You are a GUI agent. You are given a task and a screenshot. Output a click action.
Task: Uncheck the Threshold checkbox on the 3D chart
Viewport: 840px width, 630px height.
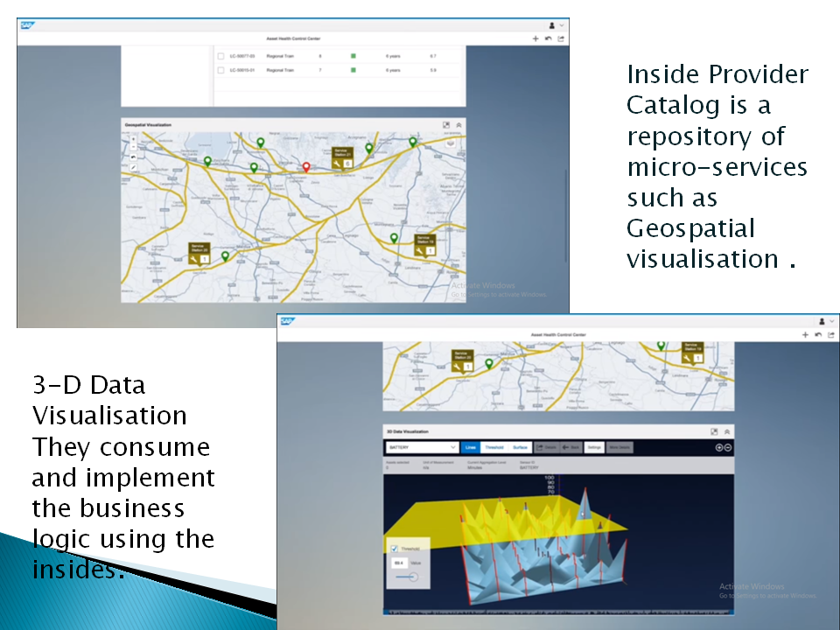coord(395,549)
